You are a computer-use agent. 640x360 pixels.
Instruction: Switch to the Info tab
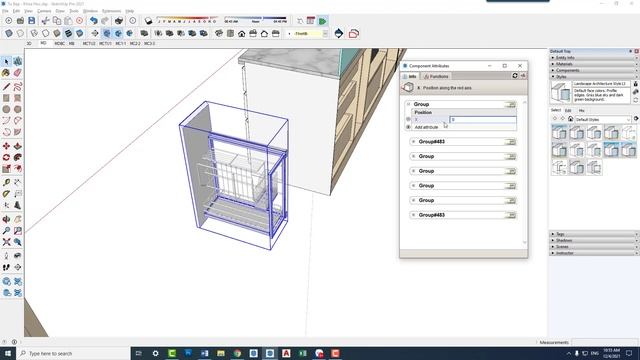coord(410,76)
